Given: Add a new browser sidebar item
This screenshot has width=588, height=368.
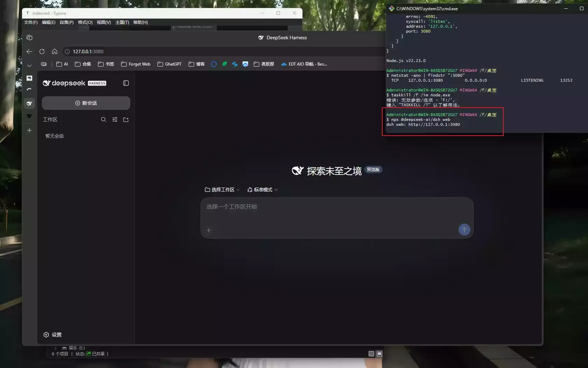Looking at the screenshot, I should (x=29, y=130).
